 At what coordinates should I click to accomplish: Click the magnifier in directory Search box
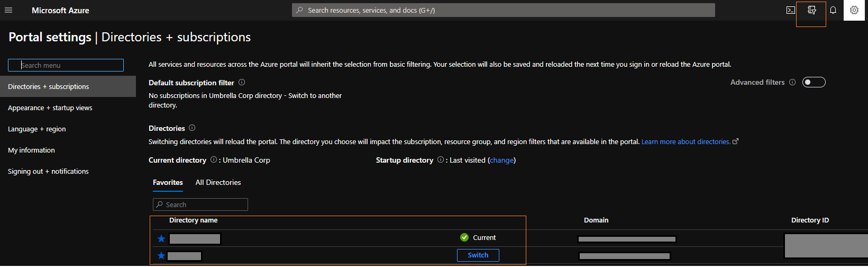tap(159, 204)
